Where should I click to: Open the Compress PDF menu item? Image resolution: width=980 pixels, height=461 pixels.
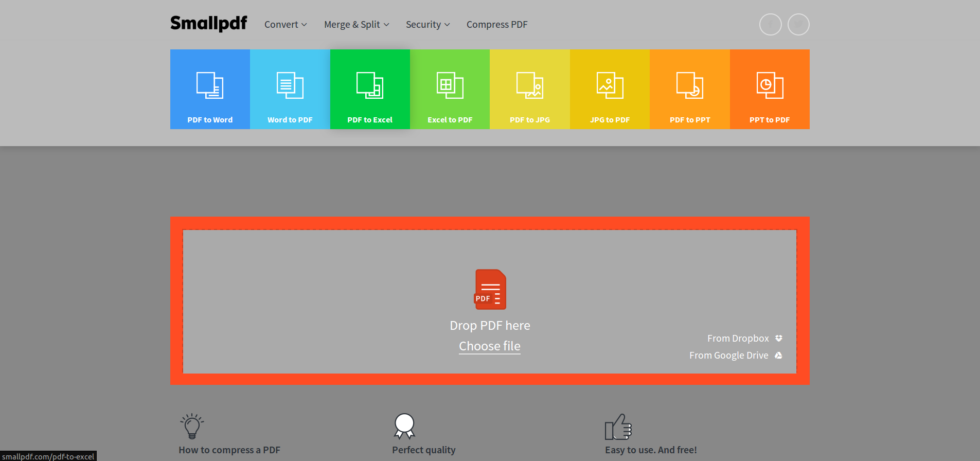pyautogui.click(x=497, y=25)
